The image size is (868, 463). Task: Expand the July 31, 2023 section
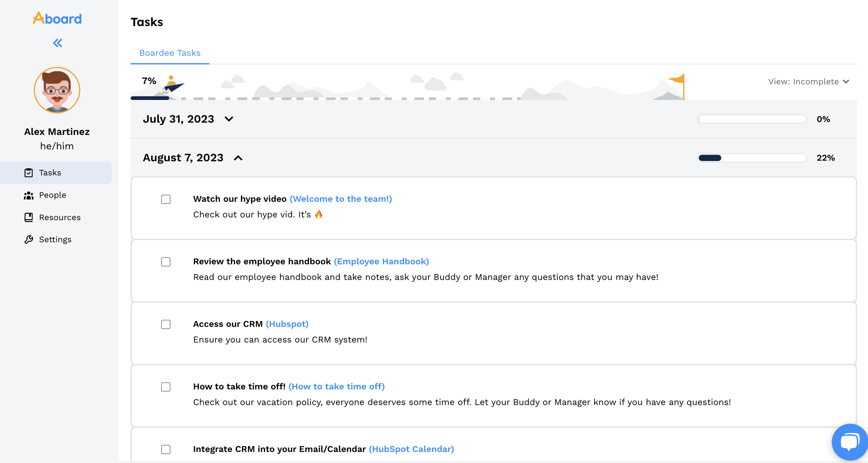tap(229, 119)
